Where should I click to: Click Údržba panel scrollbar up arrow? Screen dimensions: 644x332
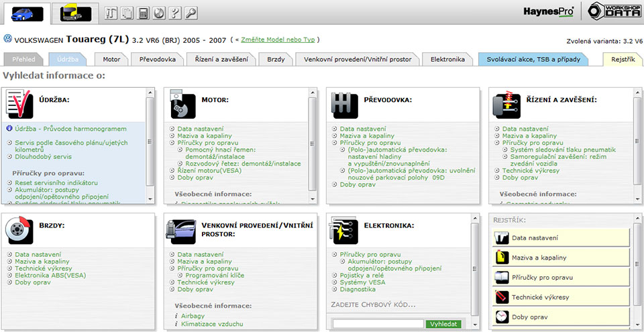tap(150, 93)
